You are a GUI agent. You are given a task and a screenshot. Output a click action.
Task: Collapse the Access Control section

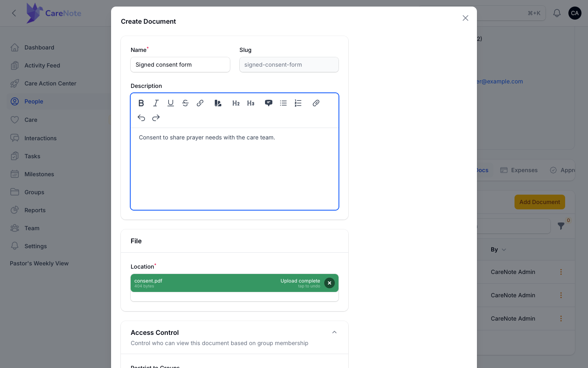(334, 332)
